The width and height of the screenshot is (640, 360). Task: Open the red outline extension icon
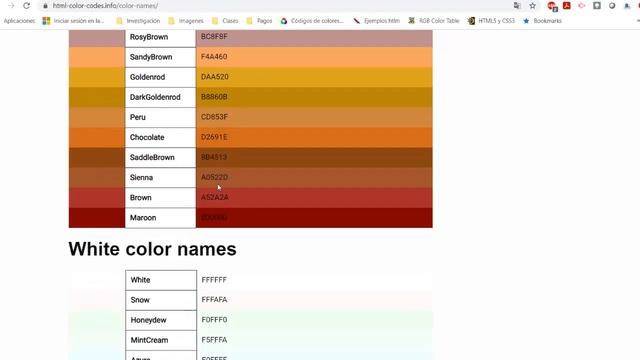click(x=582, y=5)
